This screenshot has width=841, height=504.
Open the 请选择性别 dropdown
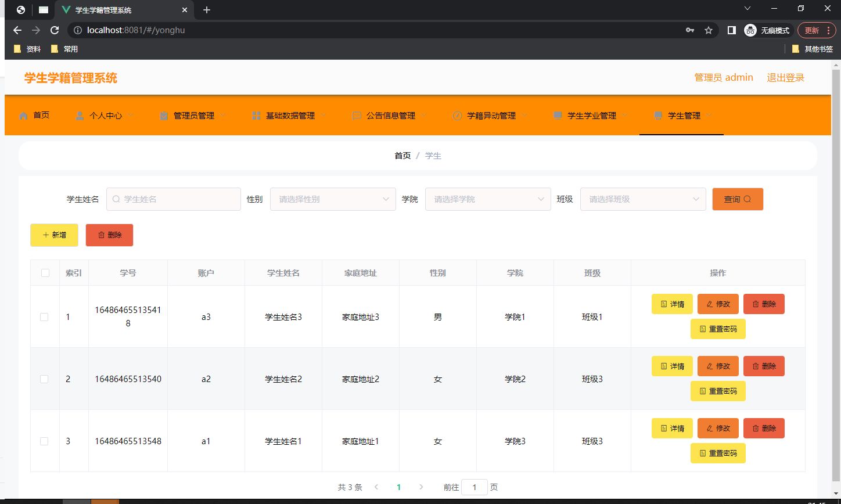point(333,199)
